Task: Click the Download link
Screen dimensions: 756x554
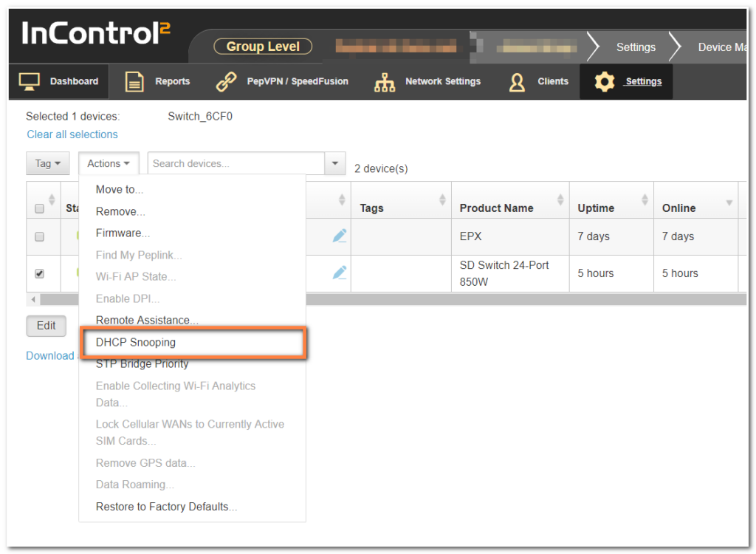Action: 50,355
